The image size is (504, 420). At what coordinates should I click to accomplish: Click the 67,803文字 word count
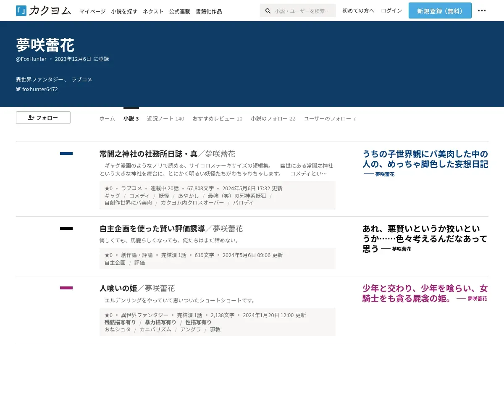[200, 189]
